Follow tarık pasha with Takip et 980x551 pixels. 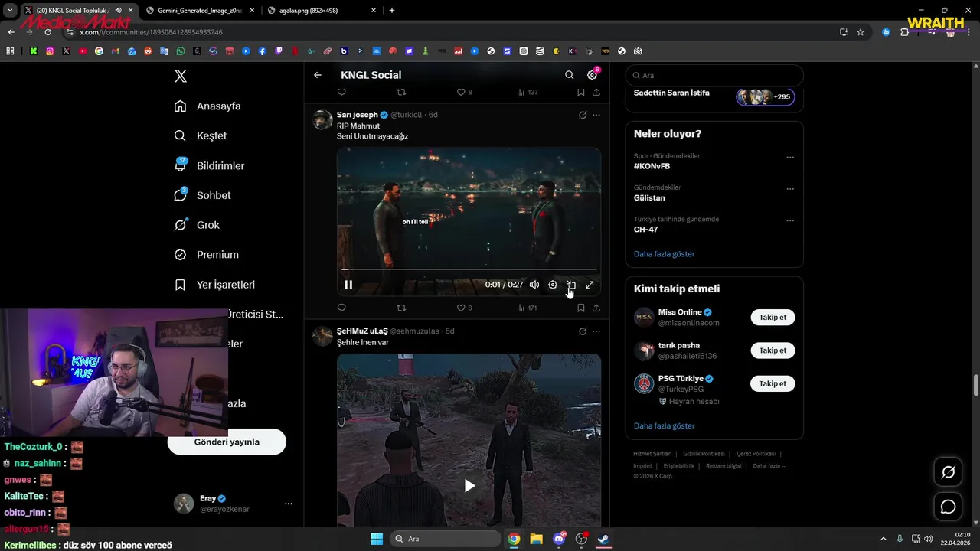[x=773, y=350]
